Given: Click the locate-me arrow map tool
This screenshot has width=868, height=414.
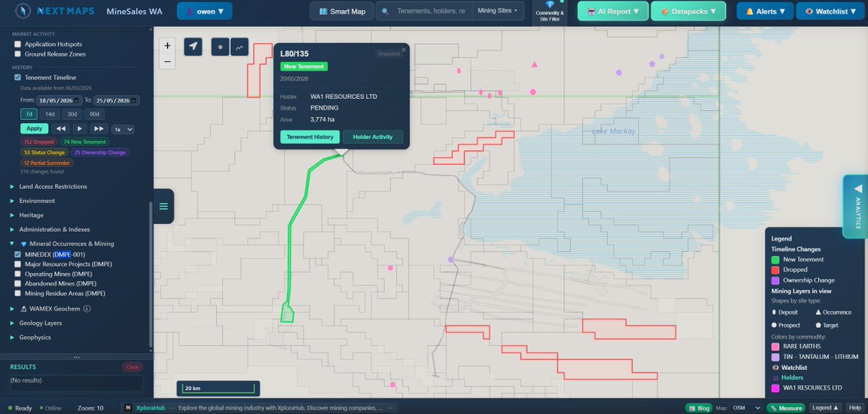Looking at the screenshot, I should 193,46.
